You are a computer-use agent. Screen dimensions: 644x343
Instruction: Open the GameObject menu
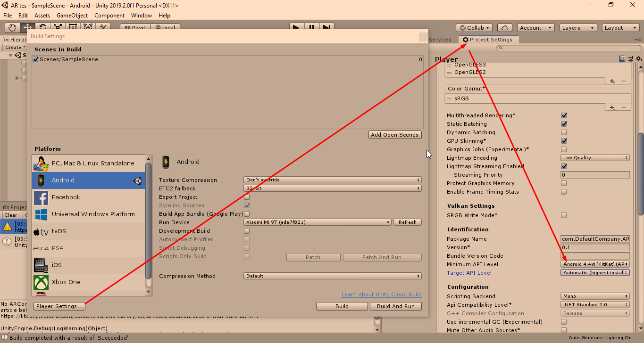click(72, 16)
